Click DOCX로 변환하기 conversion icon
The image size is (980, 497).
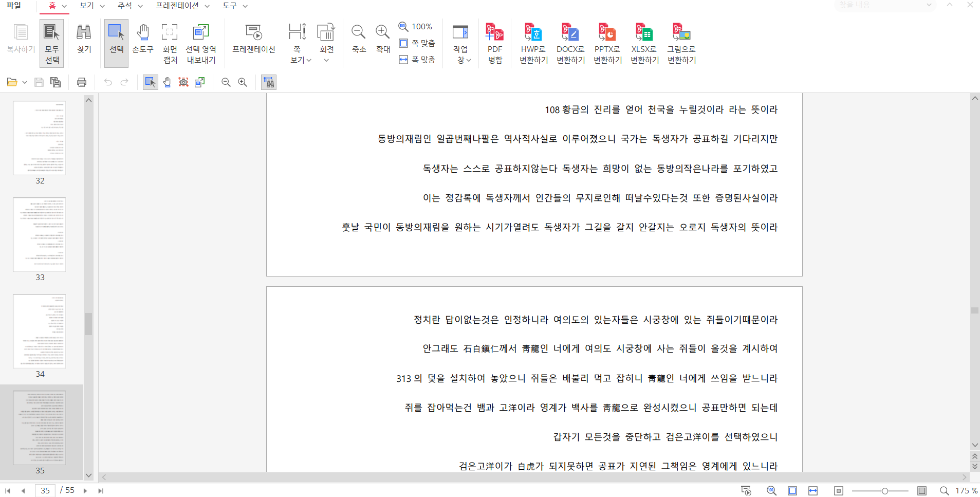coord(570,43)
